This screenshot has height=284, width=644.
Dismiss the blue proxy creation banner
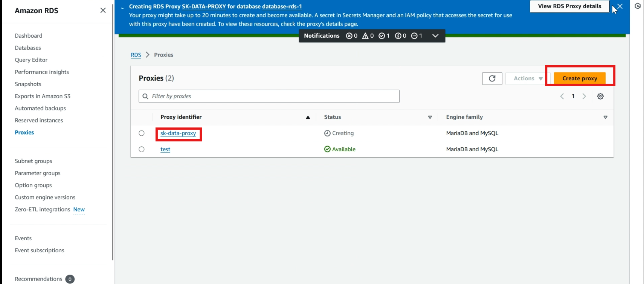620,6
